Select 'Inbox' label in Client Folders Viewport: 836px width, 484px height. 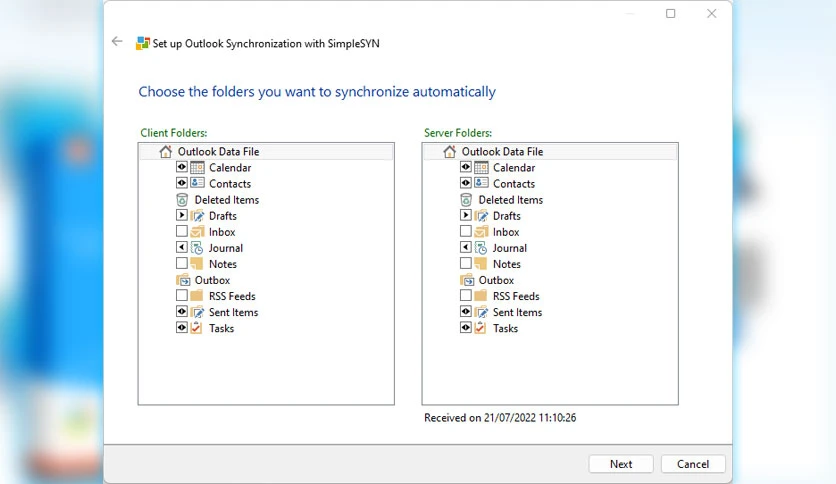tap(222, 232)
